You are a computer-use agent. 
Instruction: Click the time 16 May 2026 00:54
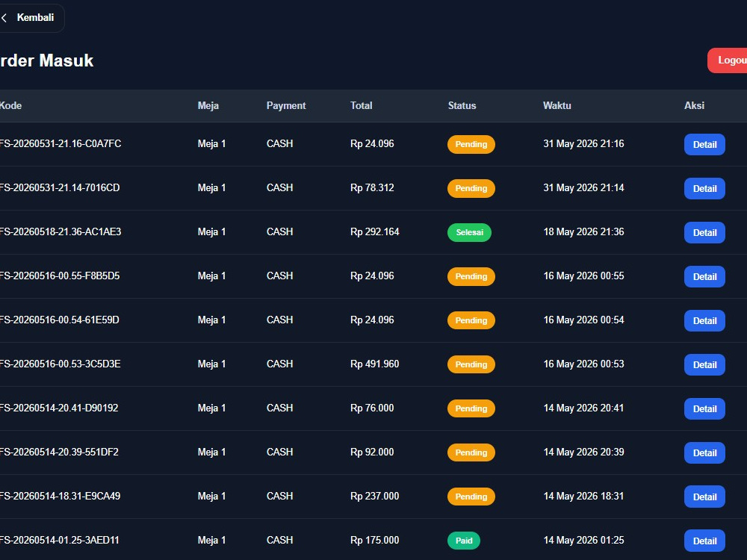tap(583, 320)
